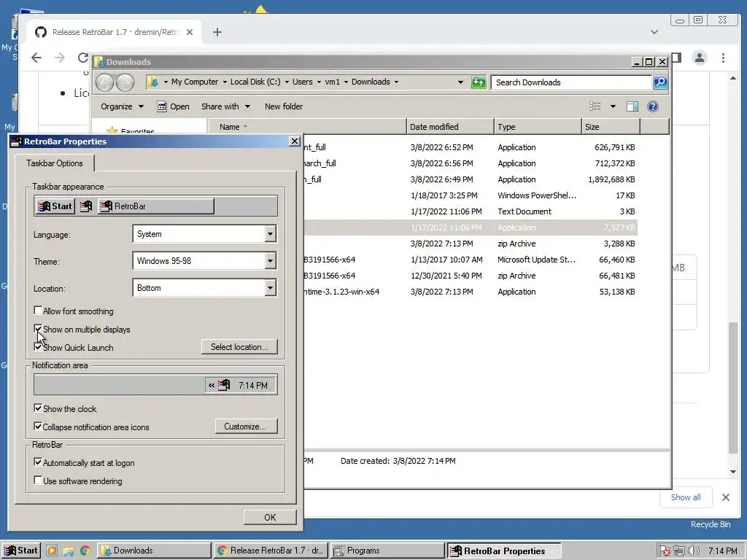The image size is (747, 560).
Task: Click the view options icon in Downloads
Action: click(x=595, y=106)
